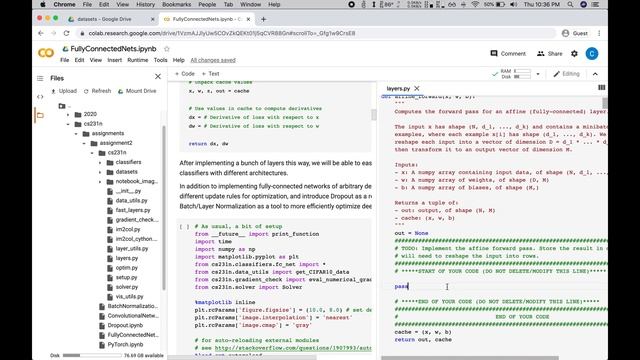The height and width of the screenshot is (360, 640).
Task: Open the Edit menu in Colab
Action: (x=79, y=60)
